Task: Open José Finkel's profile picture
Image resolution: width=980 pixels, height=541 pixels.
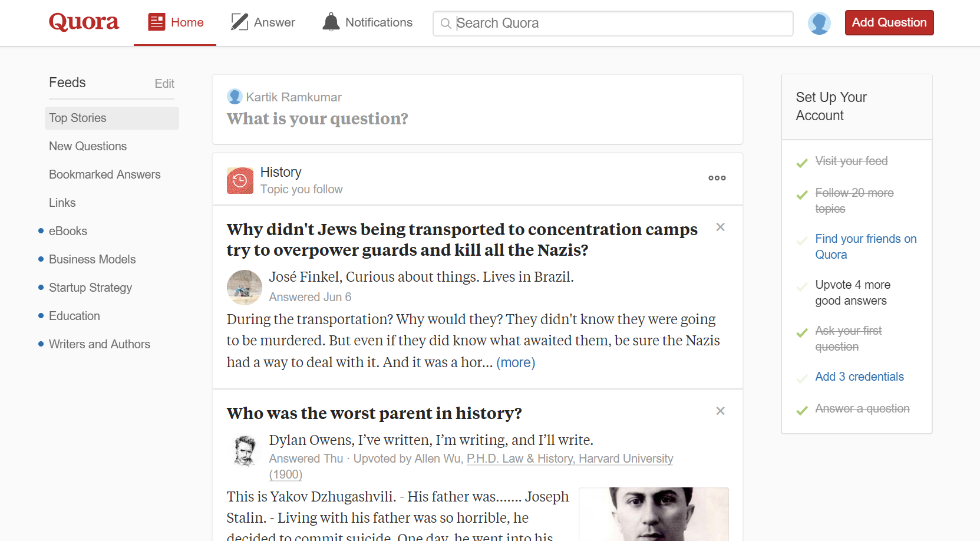Action: (244, 288)
